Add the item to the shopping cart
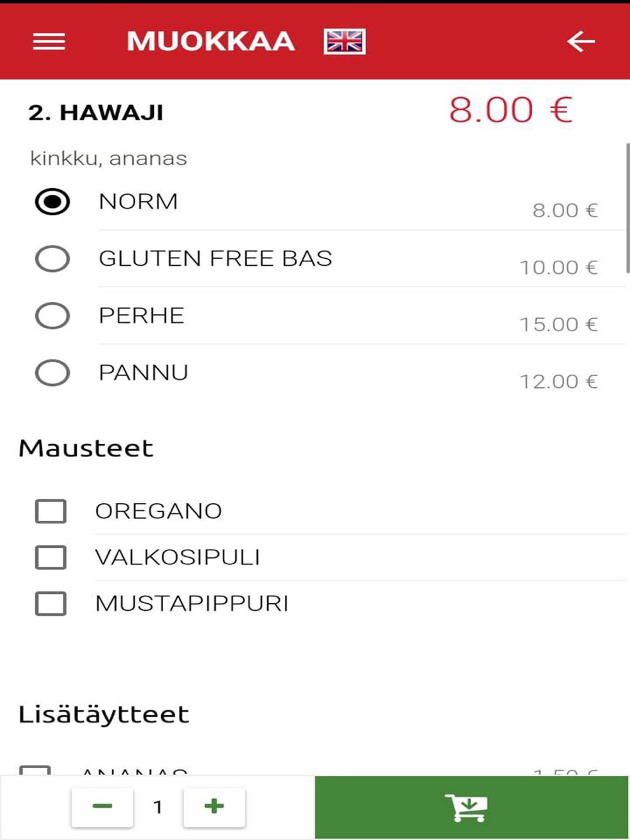 (x=472, y=807)
